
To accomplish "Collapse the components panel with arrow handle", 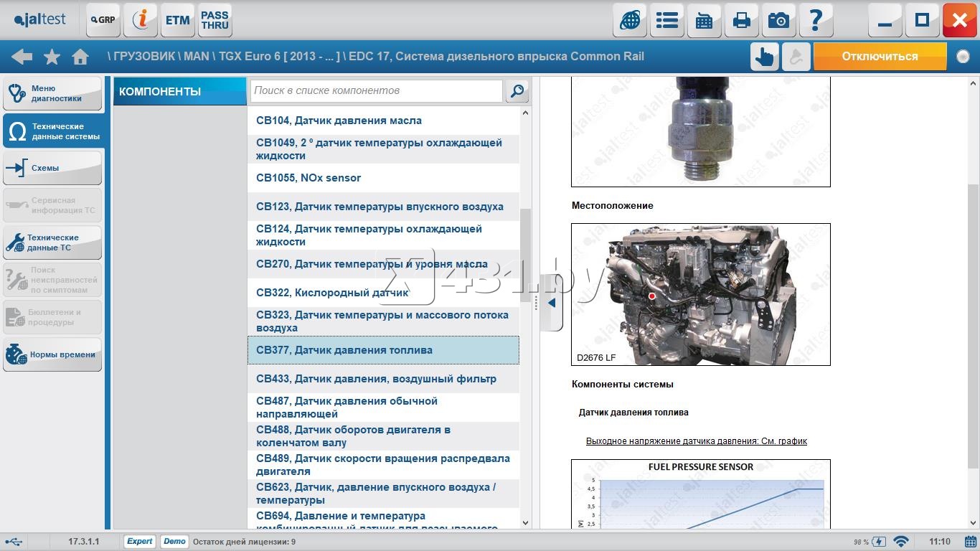I will click(551, 303).
